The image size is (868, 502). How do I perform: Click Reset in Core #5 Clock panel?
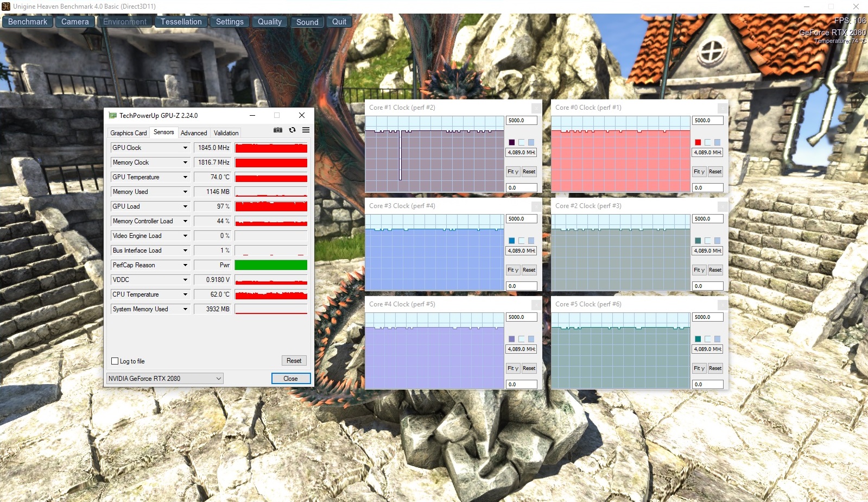715,368
